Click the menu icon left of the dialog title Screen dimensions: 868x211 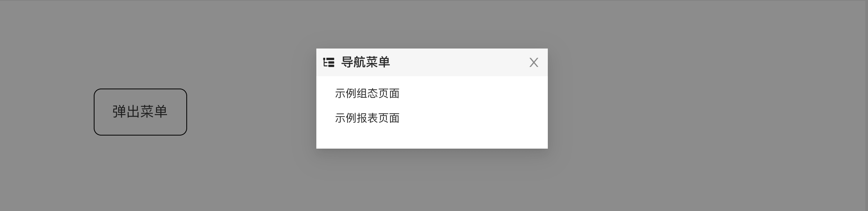coord(329,62)
